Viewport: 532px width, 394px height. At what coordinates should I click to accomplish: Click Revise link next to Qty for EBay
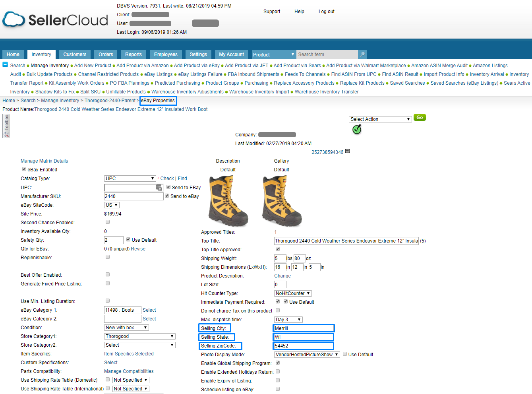click(x=138, y=249)
